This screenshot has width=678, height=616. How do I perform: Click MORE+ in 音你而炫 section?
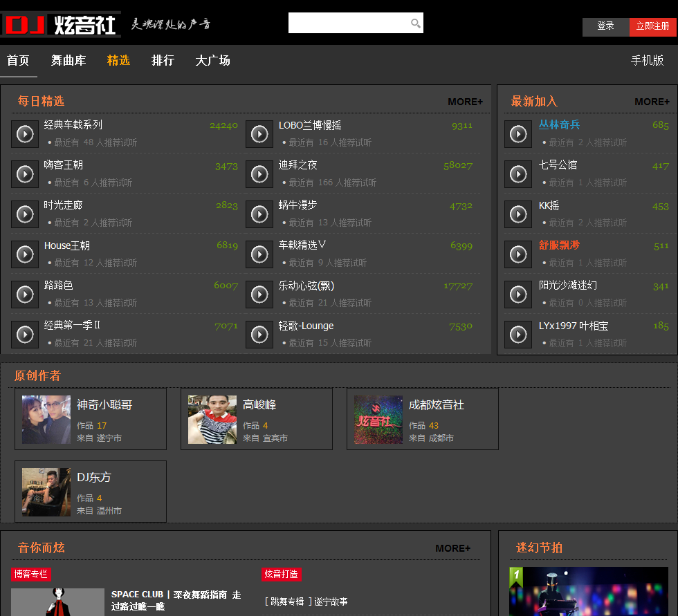(452, 549)
